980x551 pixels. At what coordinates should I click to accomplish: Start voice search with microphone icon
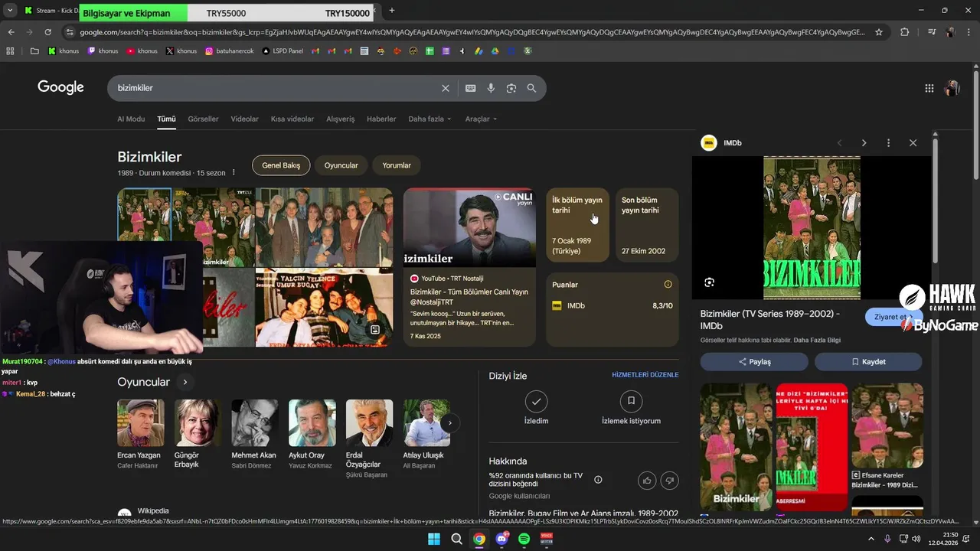pos(491,88)
